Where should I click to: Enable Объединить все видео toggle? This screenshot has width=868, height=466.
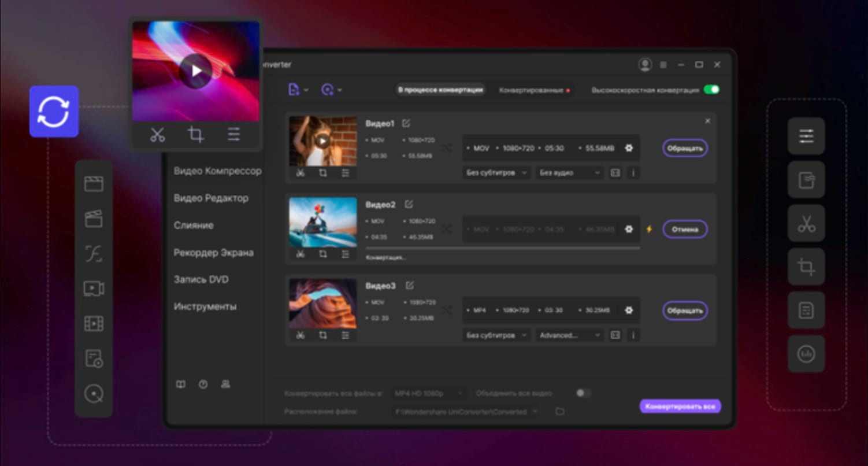583,393
